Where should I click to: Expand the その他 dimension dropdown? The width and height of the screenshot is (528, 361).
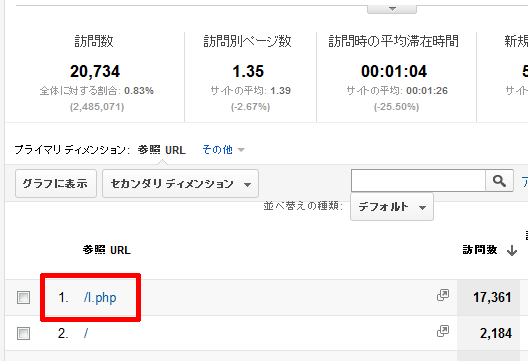coord(223,150)
